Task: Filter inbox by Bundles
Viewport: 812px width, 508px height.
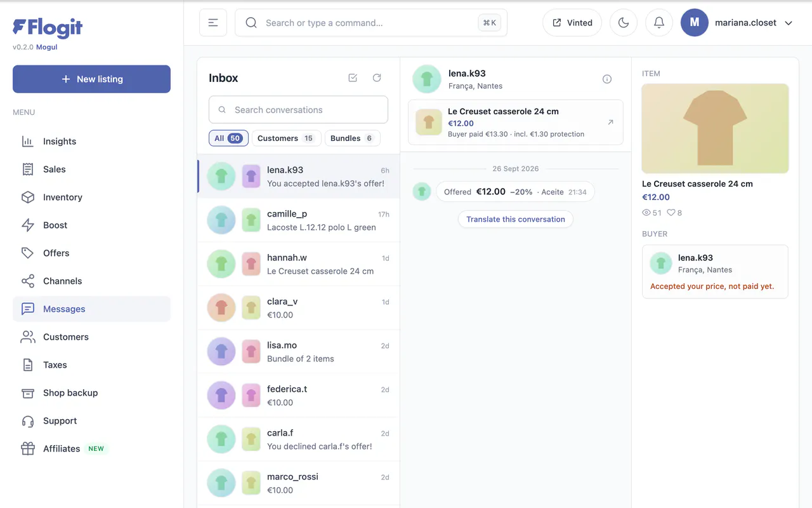Action: [x=353, y=138]
